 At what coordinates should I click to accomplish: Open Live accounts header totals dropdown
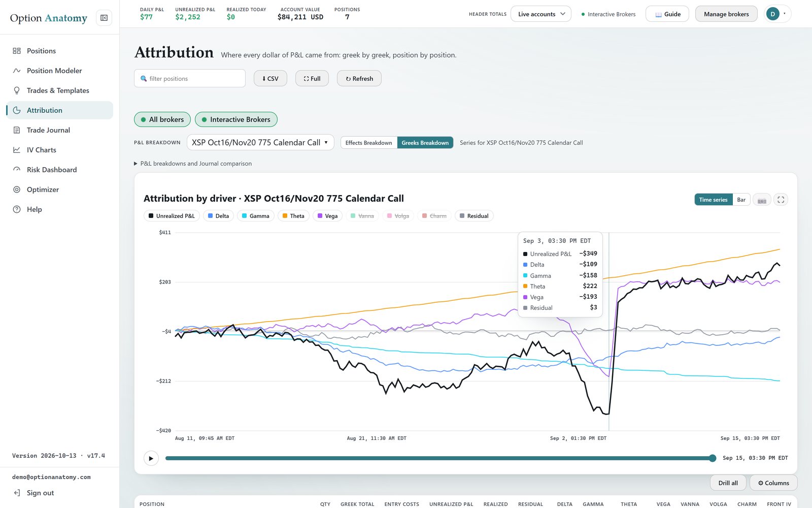(541, 14)
